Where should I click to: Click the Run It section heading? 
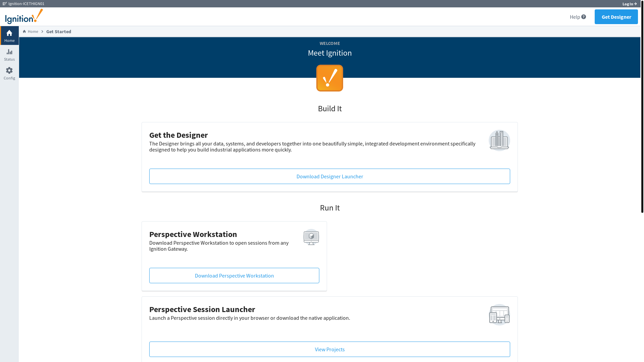click(x=330, y=208)
